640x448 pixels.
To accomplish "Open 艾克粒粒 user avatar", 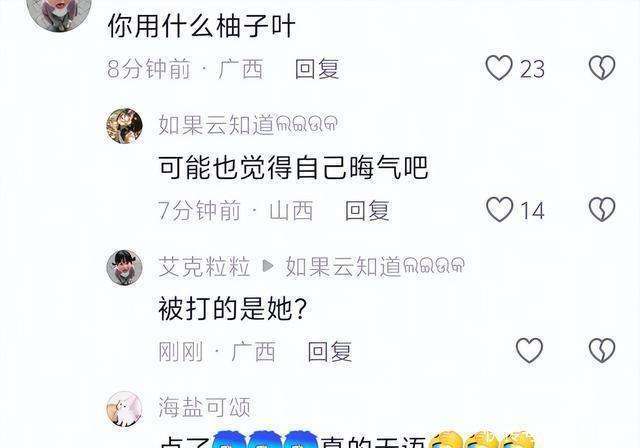I will pos(124,267).
